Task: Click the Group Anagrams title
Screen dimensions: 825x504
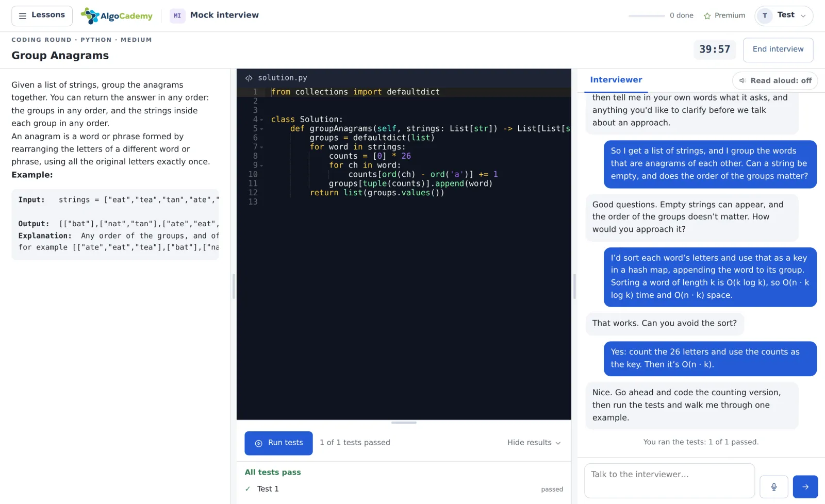Action: point(60,56)
